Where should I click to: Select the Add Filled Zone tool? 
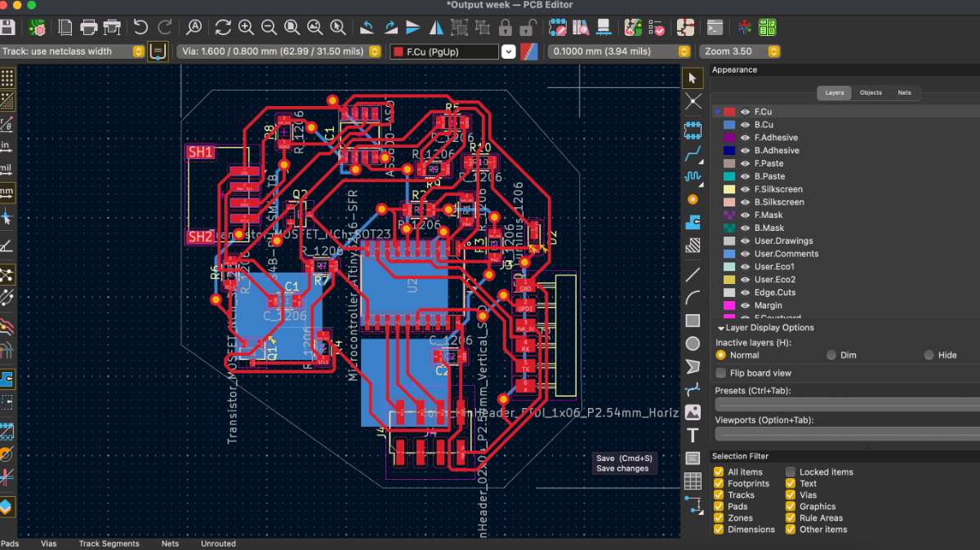[x=693, y=222]
